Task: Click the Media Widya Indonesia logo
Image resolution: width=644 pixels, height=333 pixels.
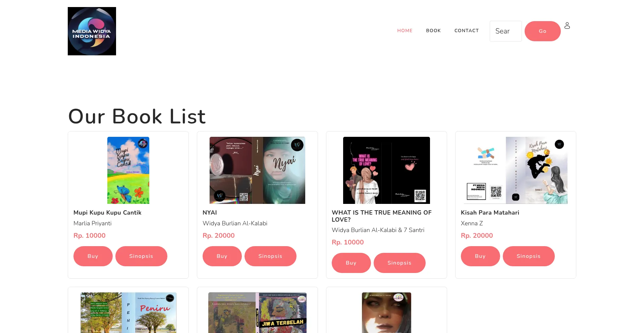Action: click(x=92, y=31)
